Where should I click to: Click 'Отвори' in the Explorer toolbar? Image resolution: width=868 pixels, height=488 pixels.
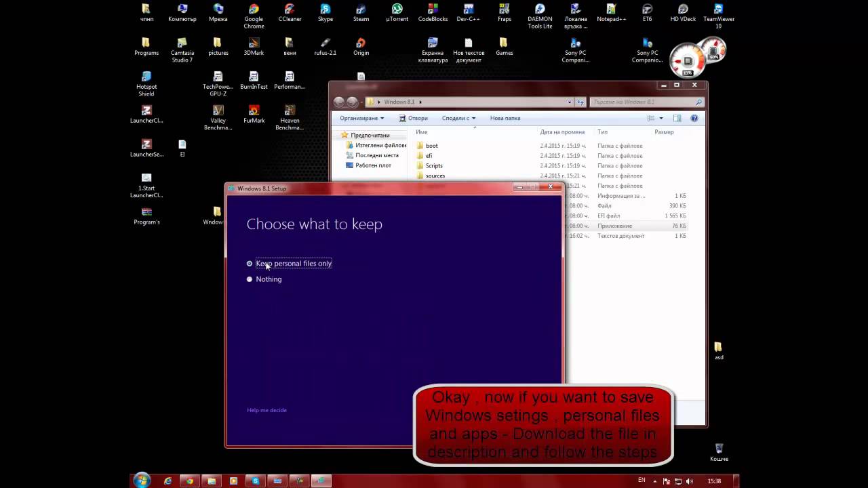tap(413, 118)
